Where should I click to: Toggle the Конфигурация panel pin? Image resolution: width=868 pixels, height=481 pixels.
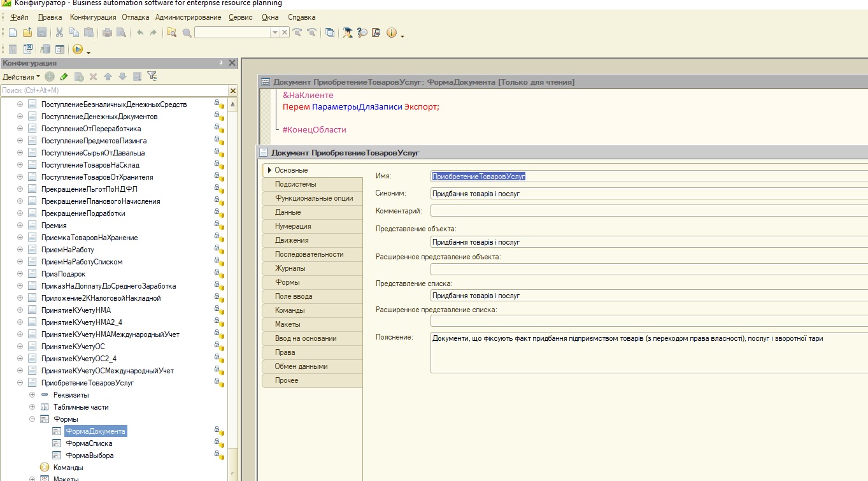click(221, 63)
